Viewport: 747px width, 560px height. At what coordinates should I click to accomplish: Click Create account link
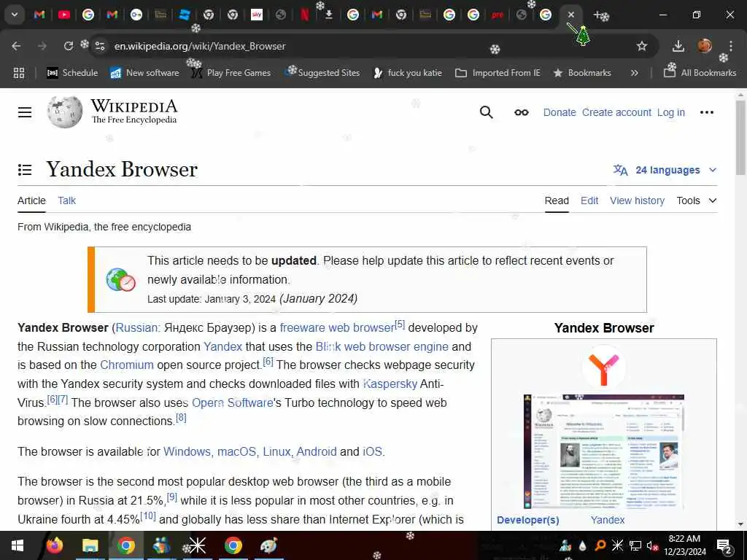[616, 112]
